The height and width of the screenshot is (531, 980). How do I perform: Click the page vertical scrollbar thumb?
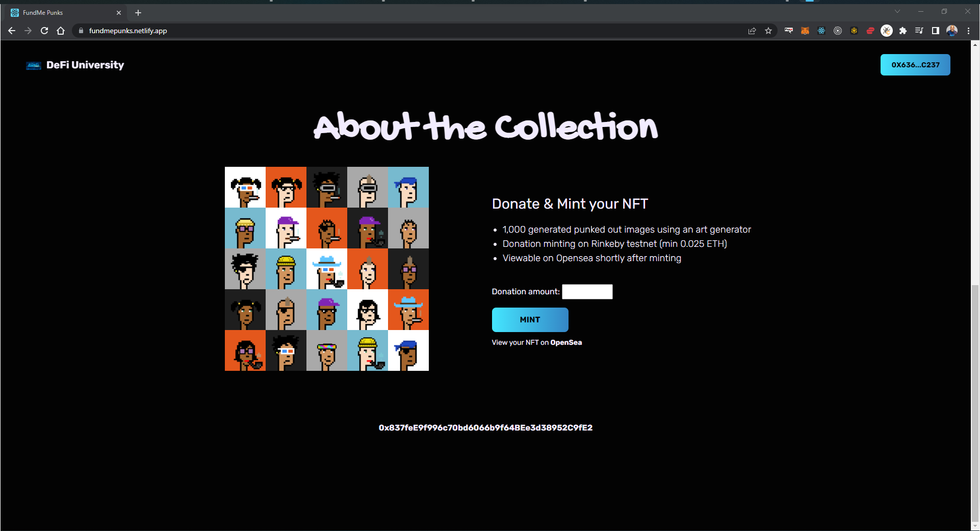coord(975,402)
